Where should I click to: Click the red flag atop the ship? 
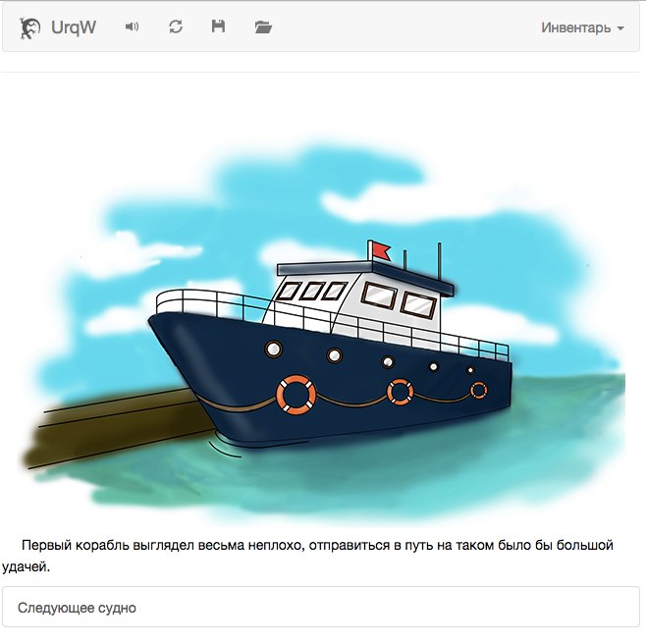(380, 250)
